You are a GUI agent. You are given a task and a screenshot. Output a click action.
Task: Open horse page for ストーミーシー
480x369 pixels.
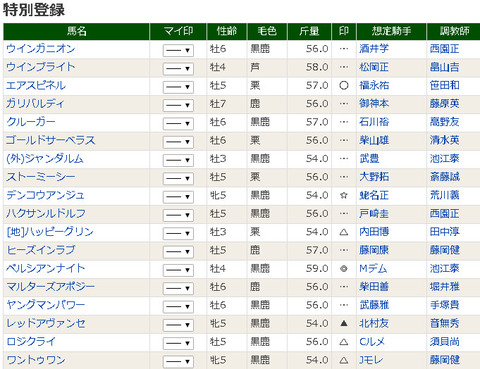point(41,177)
